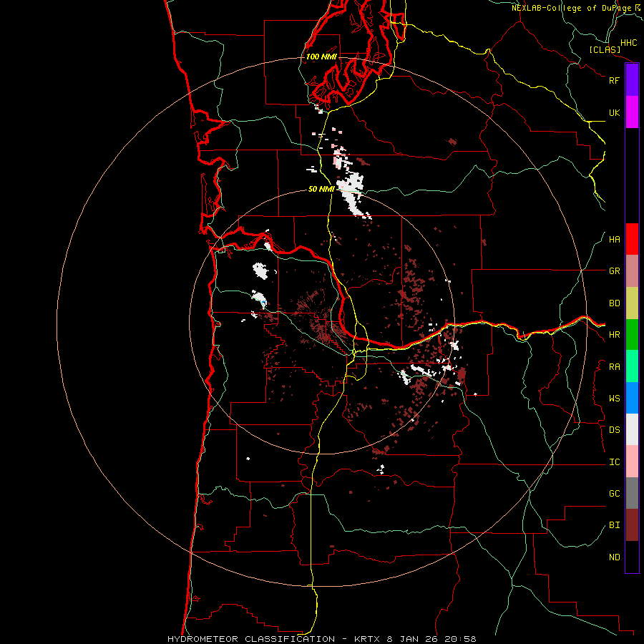Click the WS blue legend color block
The width and height of the screenshot is (644, 644).
tap(632, 398)
